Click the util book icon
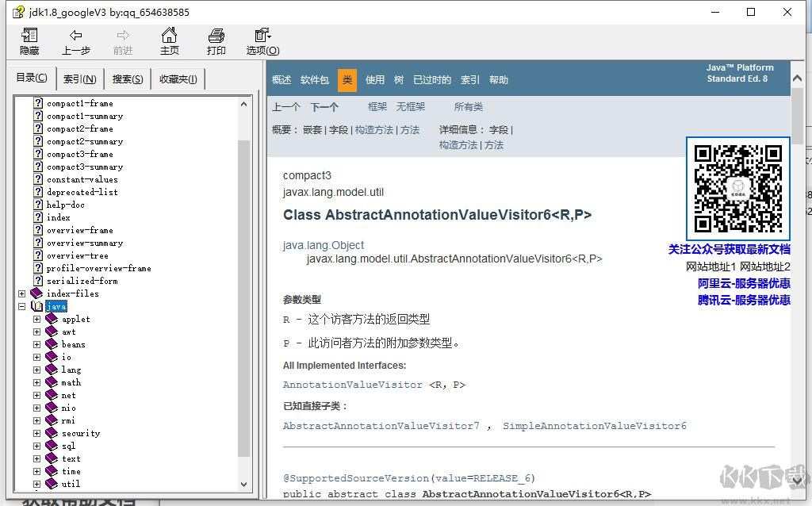 tap(52, 484)
